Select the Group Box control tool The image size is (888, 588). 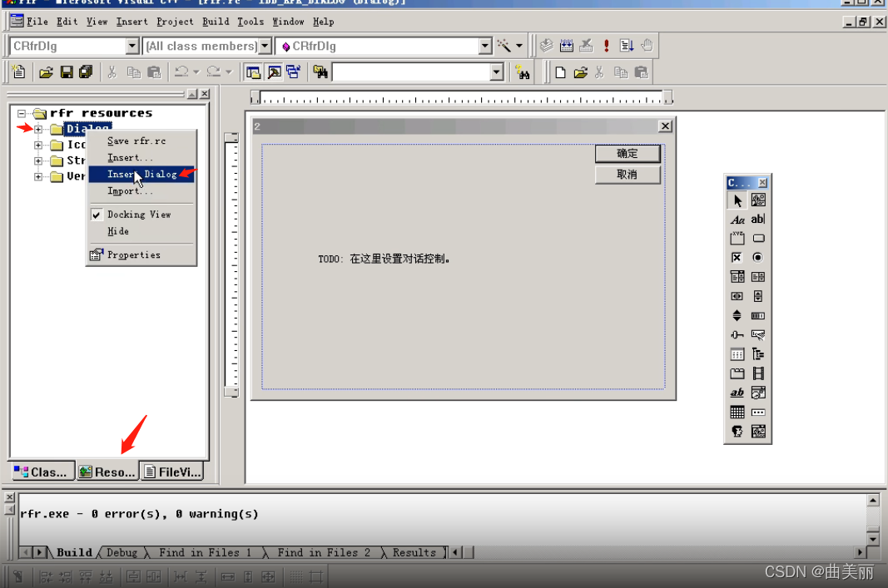(737, 238)
